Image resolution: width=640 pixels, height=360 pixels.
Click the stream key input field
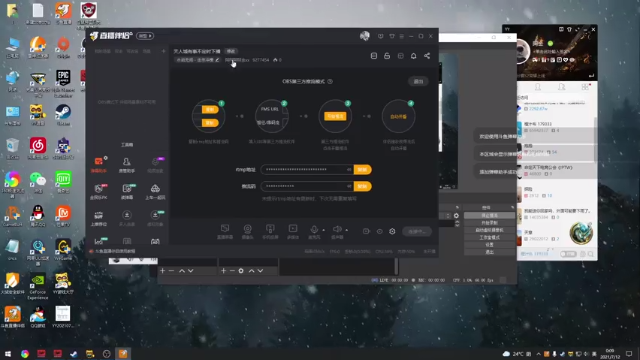click(307, 186)
